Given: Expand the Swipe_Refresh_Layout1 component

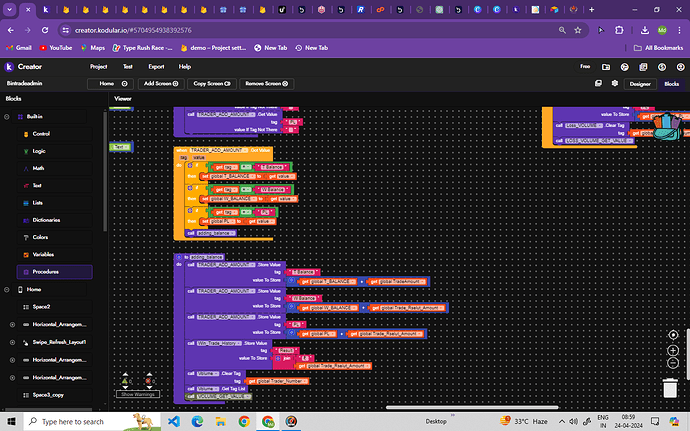Looking at the screenshot, I should 10,342.
